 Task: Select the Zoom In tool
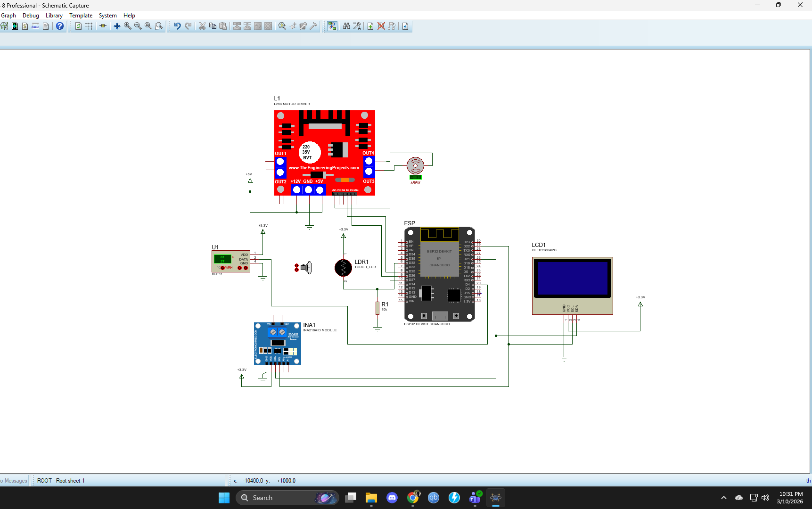click(x=127, y=26)
